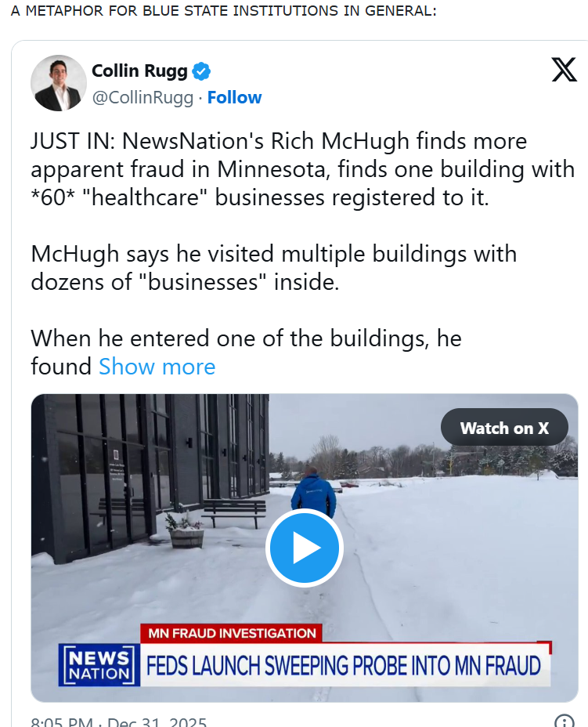Follow Collin Rugg via Follow link

(234, 97)
